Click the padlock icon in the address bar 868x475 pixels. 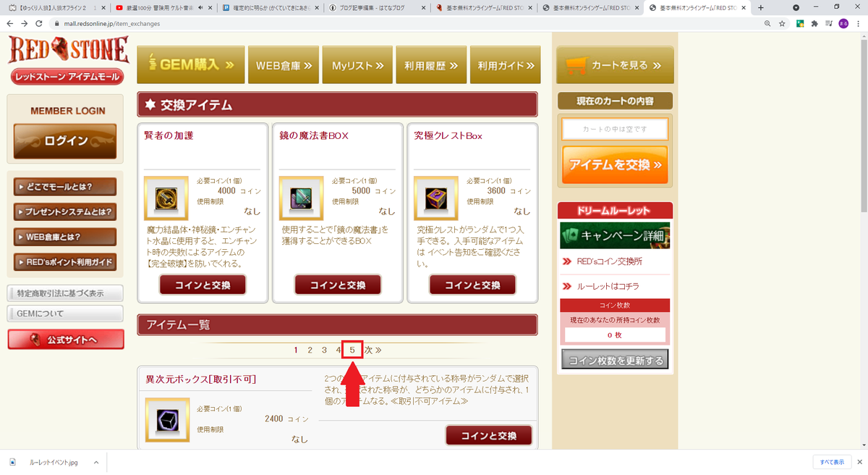tap(57, 23)
